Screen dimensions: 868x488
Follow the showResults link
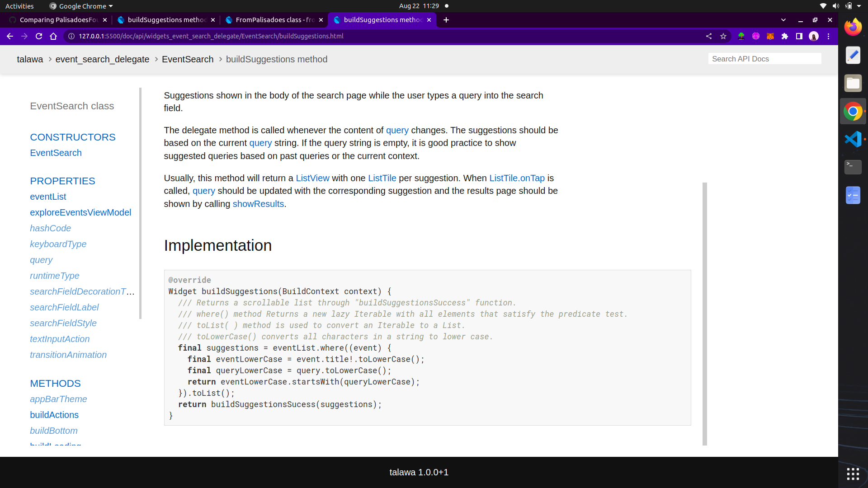(258, 204)
